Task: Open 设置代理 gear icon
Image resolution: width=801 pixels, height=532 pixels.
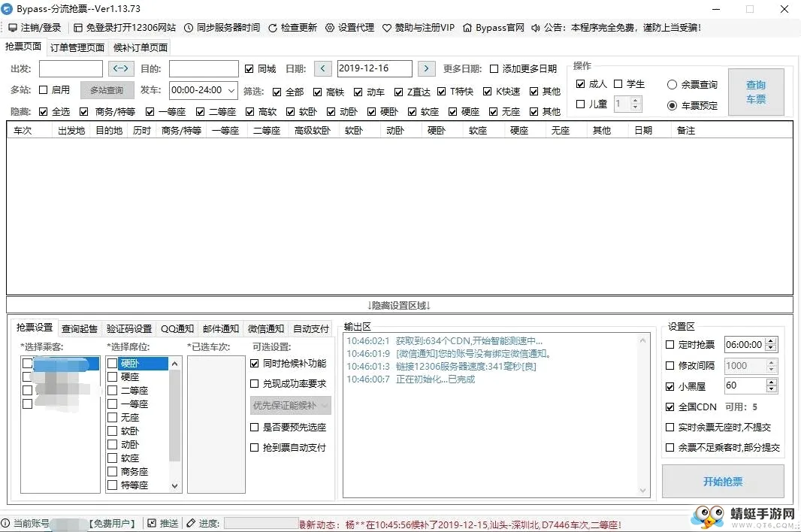Action: pyautogui.click(x=330, y=28)
